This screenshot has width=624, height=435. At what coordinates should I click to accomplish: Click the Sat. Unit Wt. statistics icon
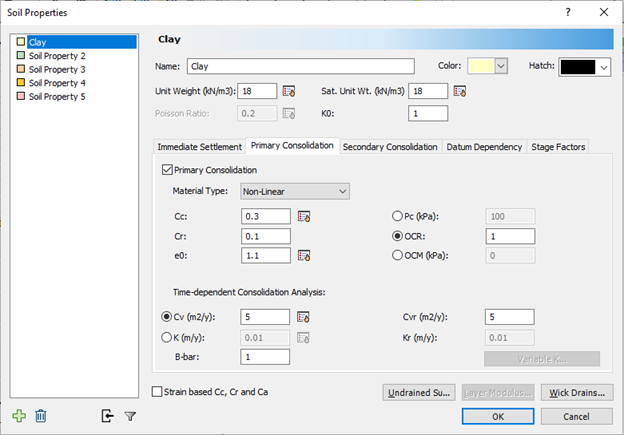(x=460, y=91)
